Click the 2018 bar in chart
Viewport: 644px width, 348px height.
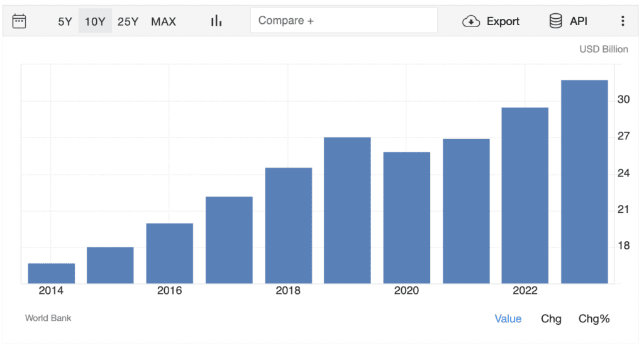(289, 226)
